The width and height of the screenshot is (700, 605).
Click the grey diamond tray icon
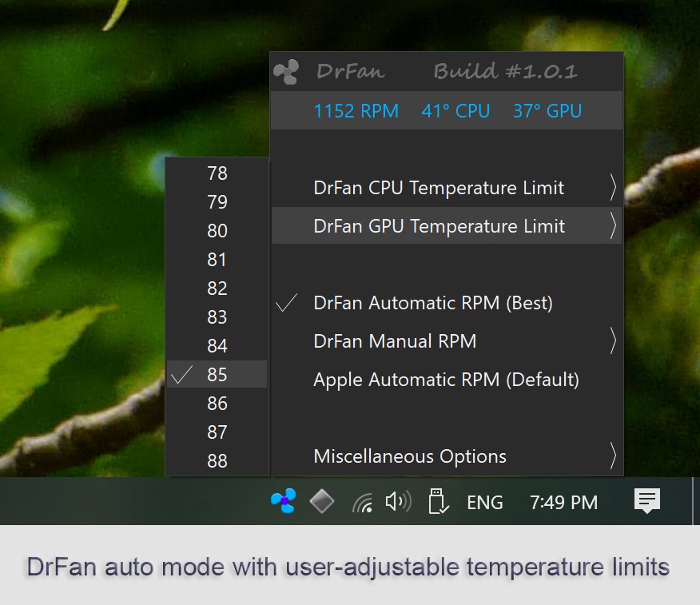pos(322,501)
